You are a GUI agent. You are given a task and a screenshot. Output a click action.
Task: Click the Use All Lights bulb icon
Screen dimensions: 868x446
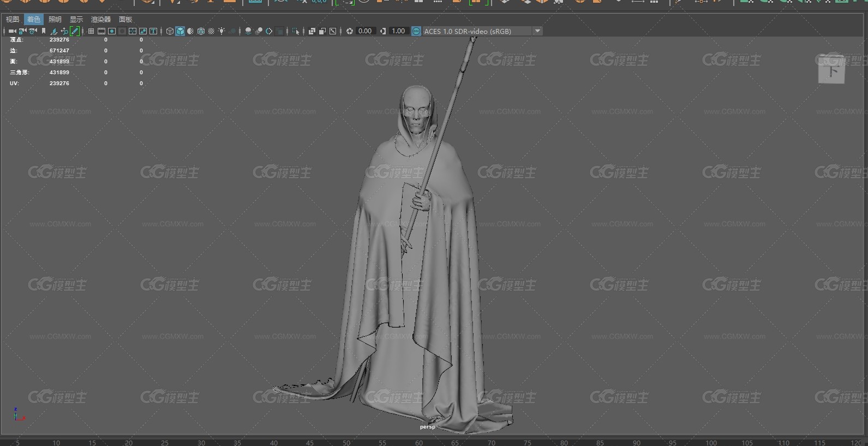(222, 31)
